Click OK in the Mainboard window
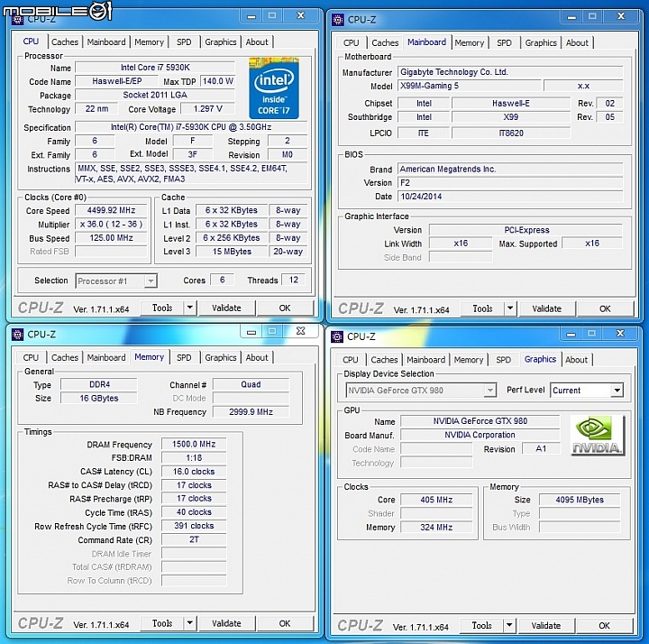The height and width of the screenshot is (644, 649). click(x=605, y=308)
